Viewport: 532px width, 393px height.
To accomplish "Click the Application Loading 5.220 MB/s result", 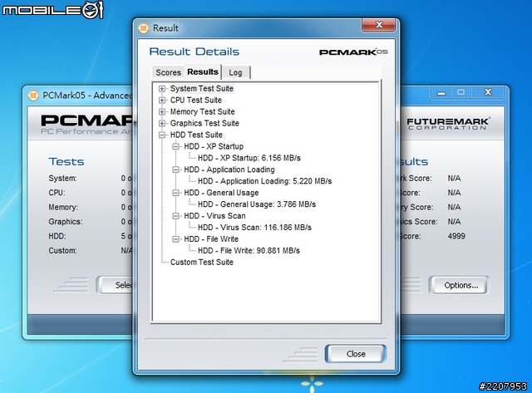I will click(264, 181).
